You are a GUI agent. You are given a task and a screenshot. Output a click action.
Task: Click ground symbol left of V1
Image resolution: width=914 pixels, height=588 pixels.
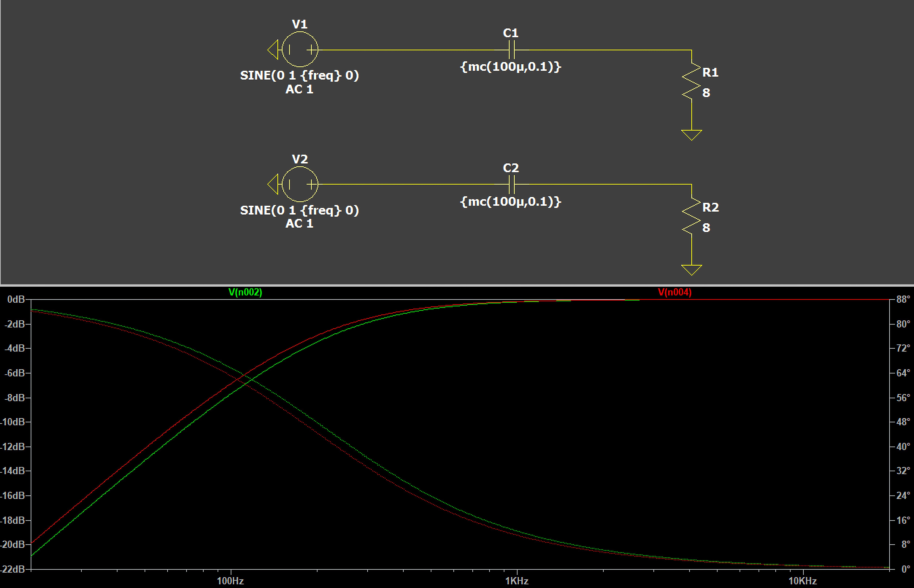[273, 50]
